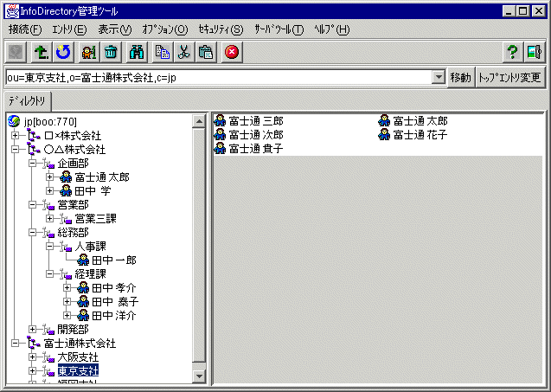The width and height of the screenshot is (551, 392).
Task: Expand the 営業三課 node
Action: 49,218
